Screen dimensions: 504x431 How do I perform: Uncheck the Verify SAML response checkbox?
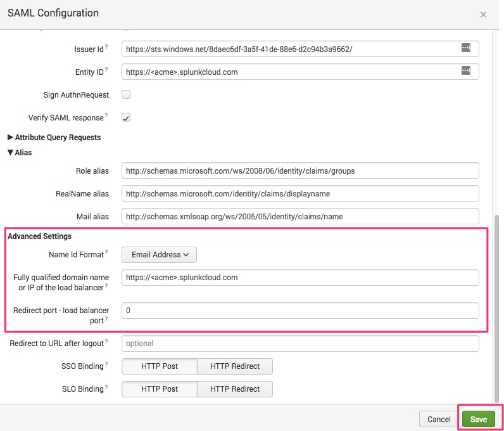(x=126, y=117)
